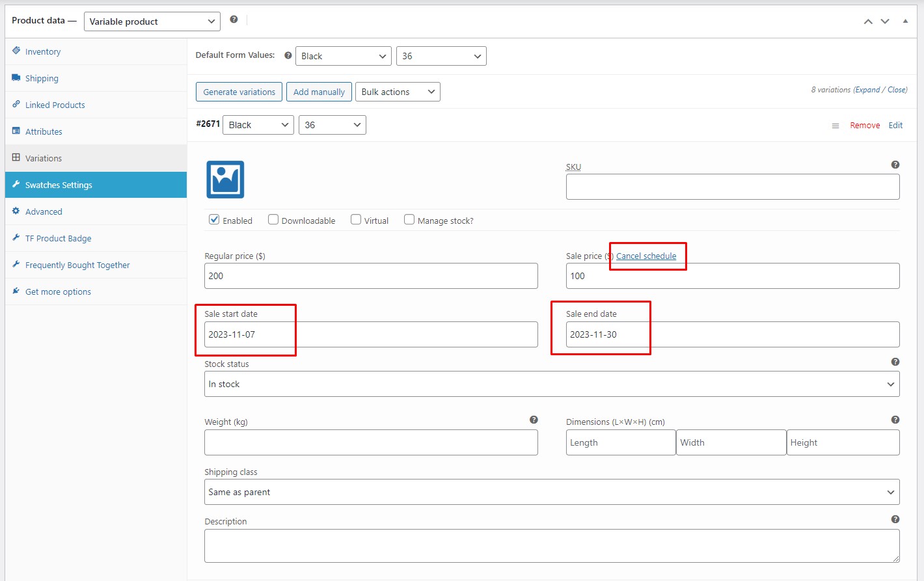Click the variation drag handle icon
Viewport: 924px width, 581px height.
(836, 126)
